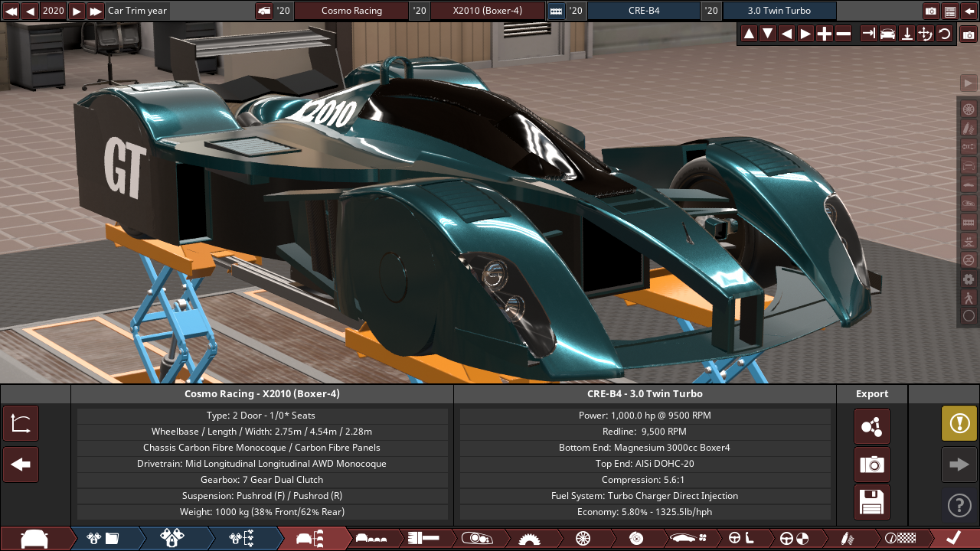Open the list view icon in top bar

pos(950,11)
